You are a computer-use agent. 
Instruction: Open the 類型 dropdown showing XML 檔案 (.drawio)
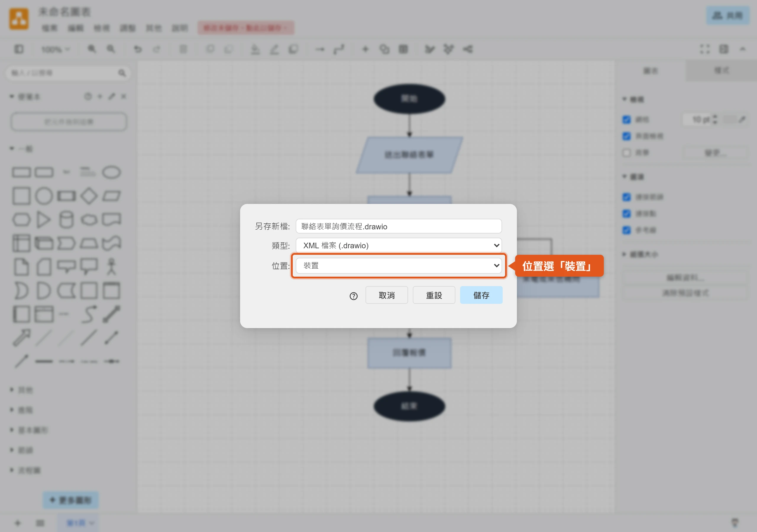click(x=399, y=245)
